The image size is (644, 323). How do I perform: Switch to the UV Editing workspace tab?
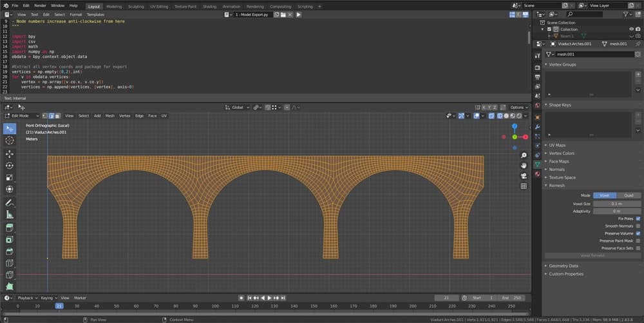158,6
